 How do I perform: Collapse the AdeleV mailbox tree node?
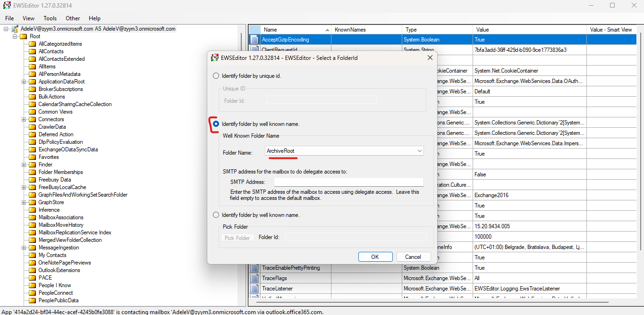(x=6, y=29)
